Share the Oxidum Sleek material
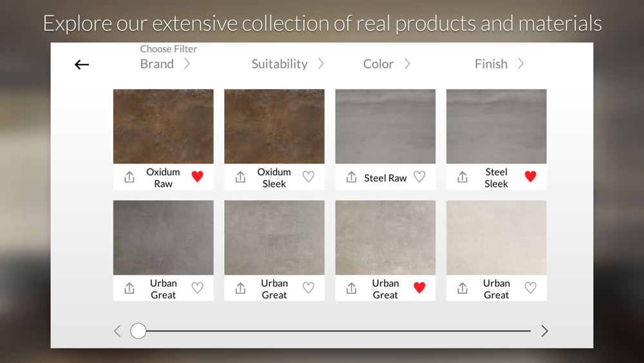644x363 pixels. point(240,177)
